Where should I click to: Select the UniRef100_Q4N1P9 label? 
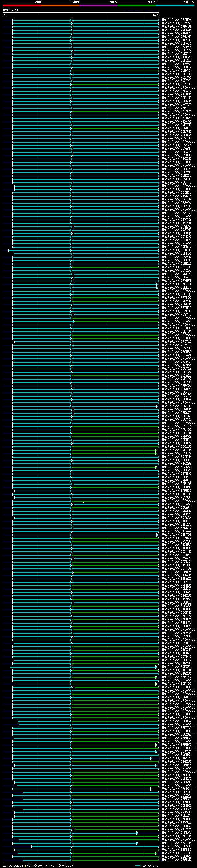click(176, 758)
